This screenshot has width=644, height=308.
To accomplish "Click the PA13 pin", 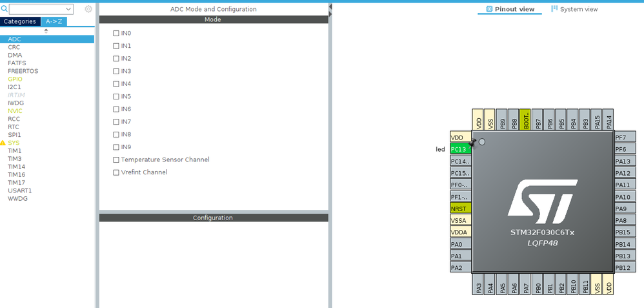I will [x=625, y=161].
